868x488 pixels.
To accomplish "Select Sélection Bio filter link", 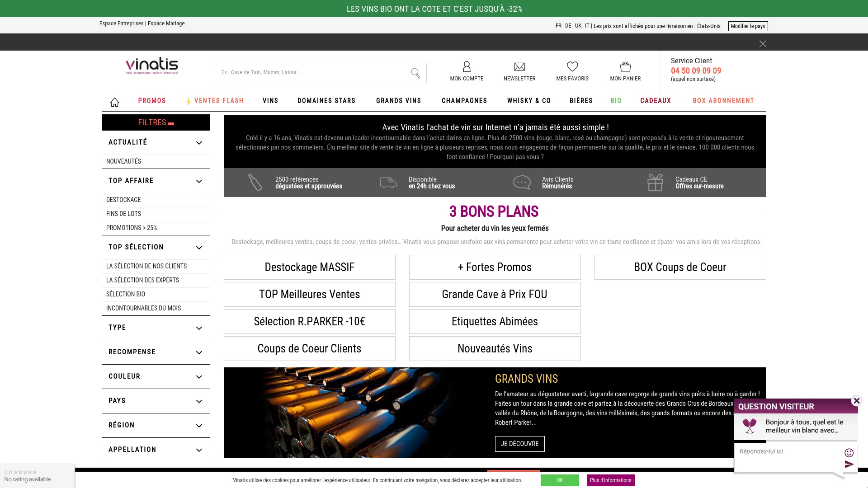I will point(126,294).
